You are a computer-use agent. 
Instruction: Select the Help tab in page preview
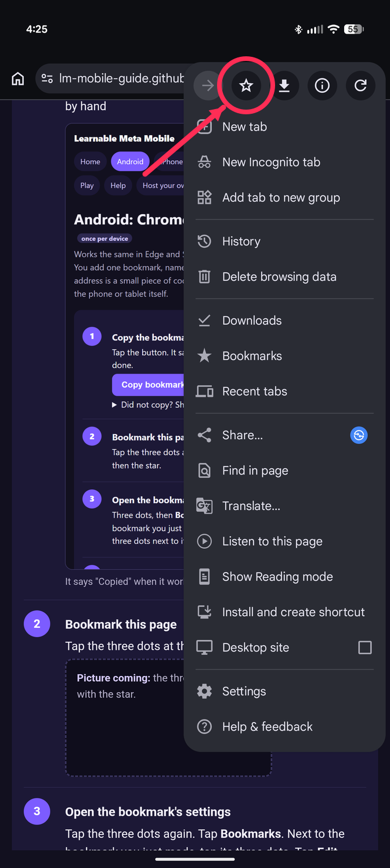click(118, 186)
